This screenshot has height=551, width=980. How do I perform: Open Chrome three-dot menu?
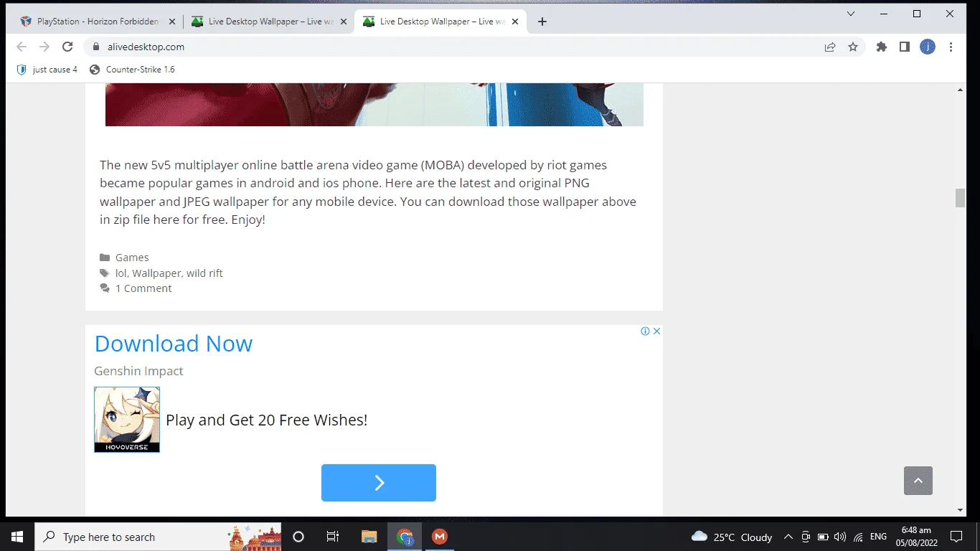pyautogui.click(x=951, y=47)
